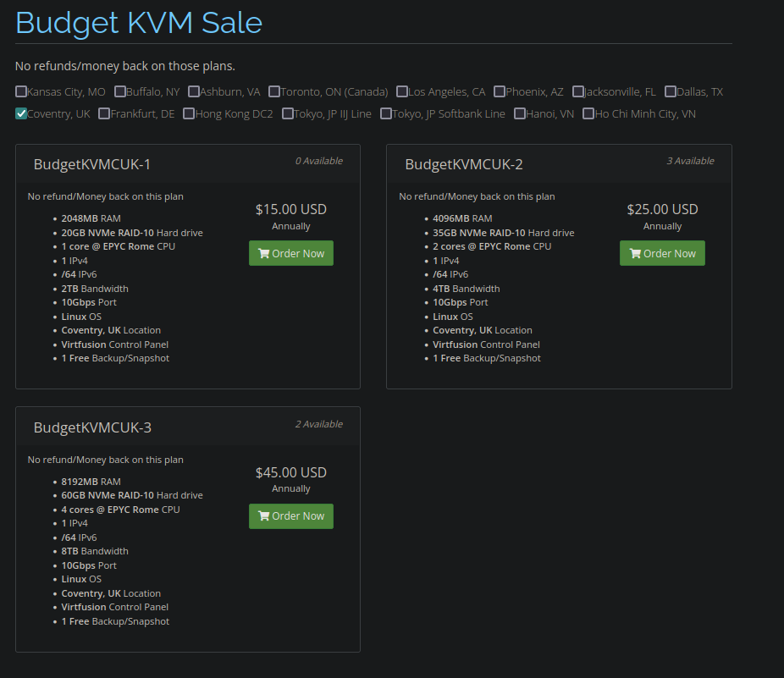Click cart icon on BudgetKVMCUK-2 Order Now

[635, 253]
